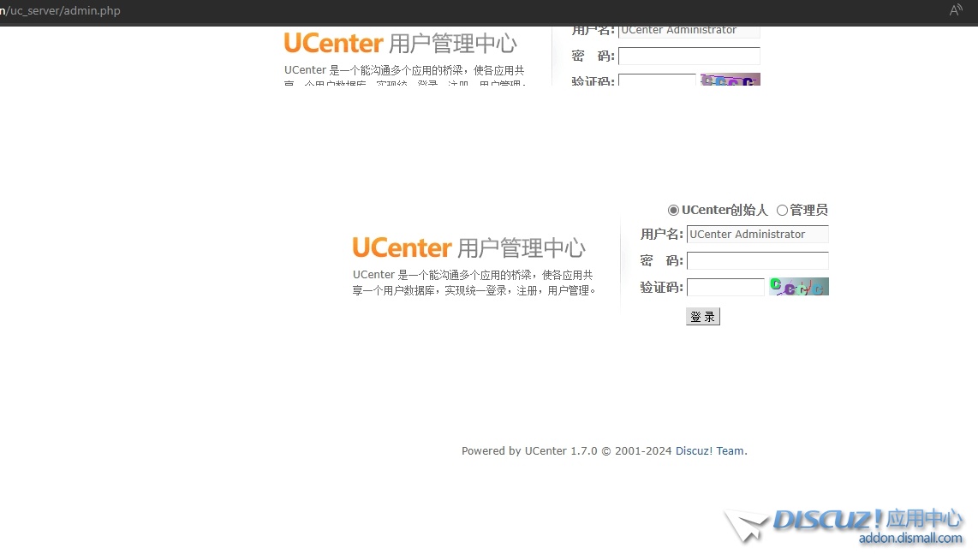Refresh the captcha image beside the 登录 form
978x560 pixels.
click(x=798, y=287)
